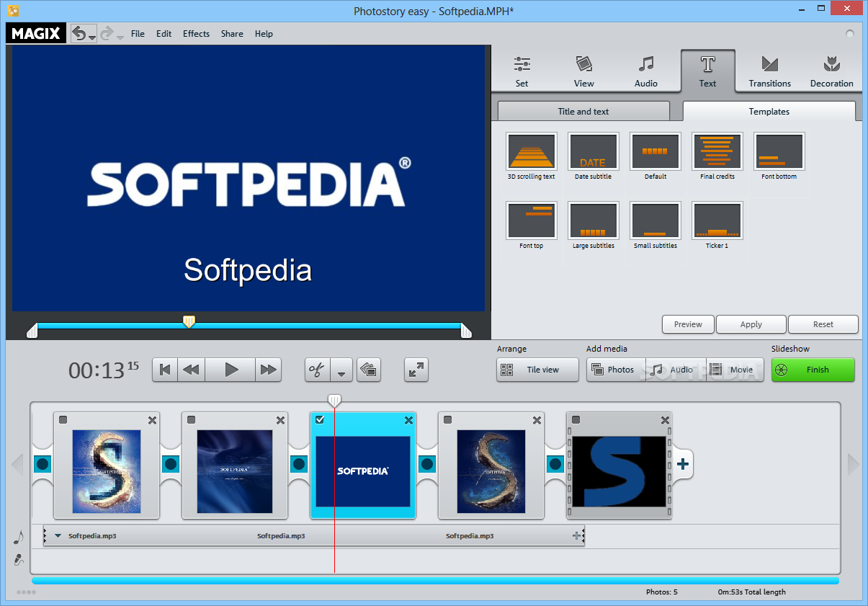Click the green Finish button

click(x=813, y=370)
